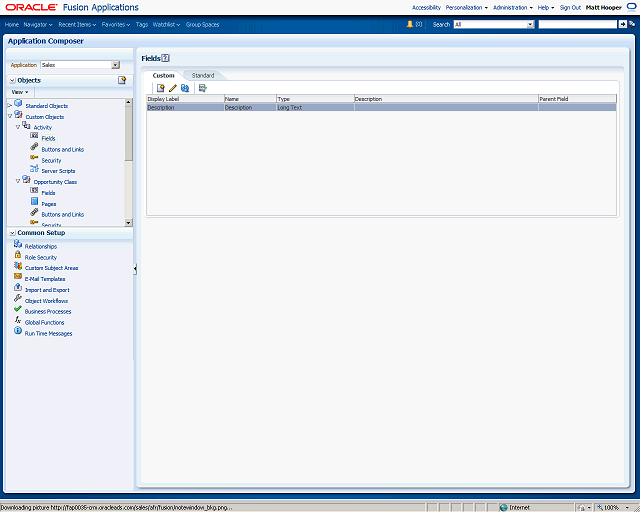Open the Fields help icon
The image size is (640, 512).
tap(165, 58)
